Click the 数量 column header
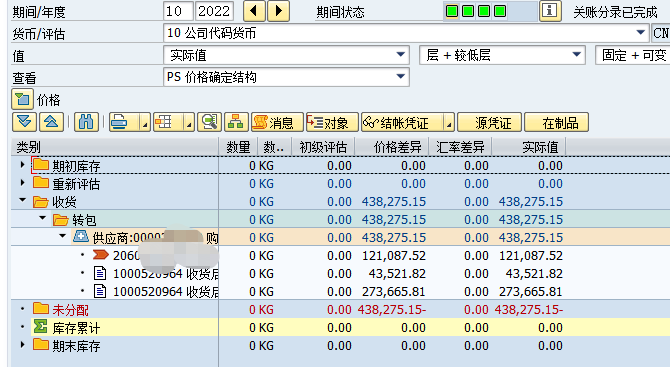The width and height of the screenshot is (670, 367). [x=238, y=147]
